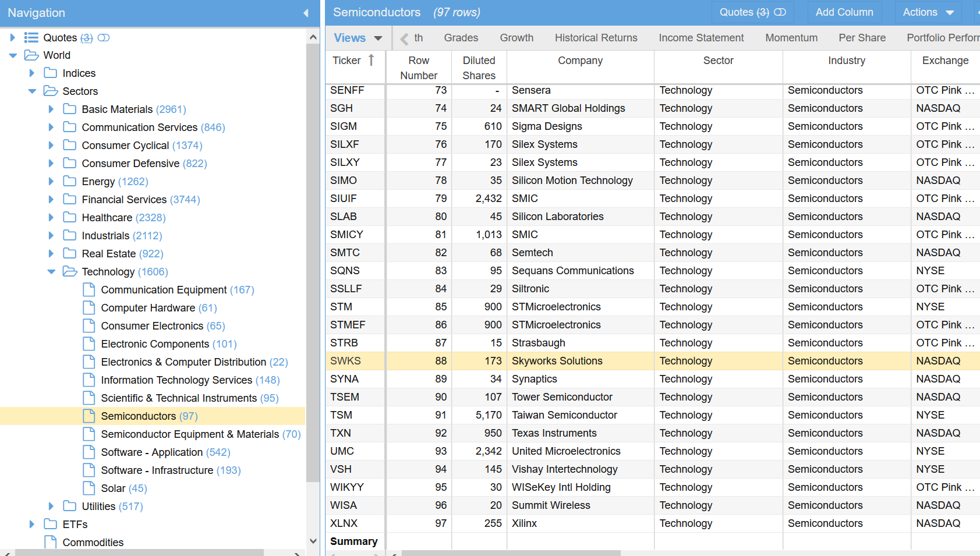Open the Actions dropdown menu
Image resolution: width=980 pixels, height=556 pixels.
[x=928, y=12]
